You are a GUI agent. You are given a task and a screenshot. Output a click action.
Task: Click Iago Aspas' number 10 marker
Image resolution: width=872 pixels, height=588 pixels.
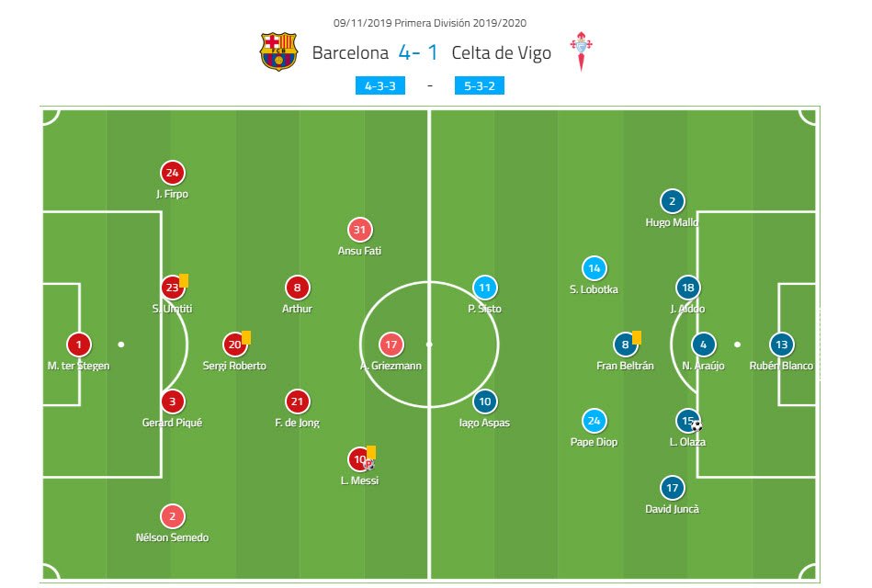[x=484, y=401]
